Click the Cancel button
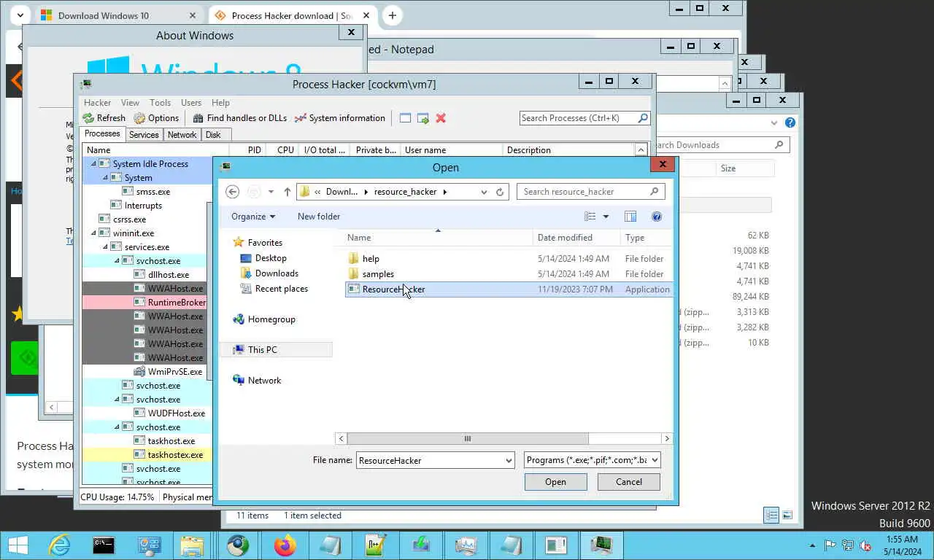The image size is (934, 560). 628,482
